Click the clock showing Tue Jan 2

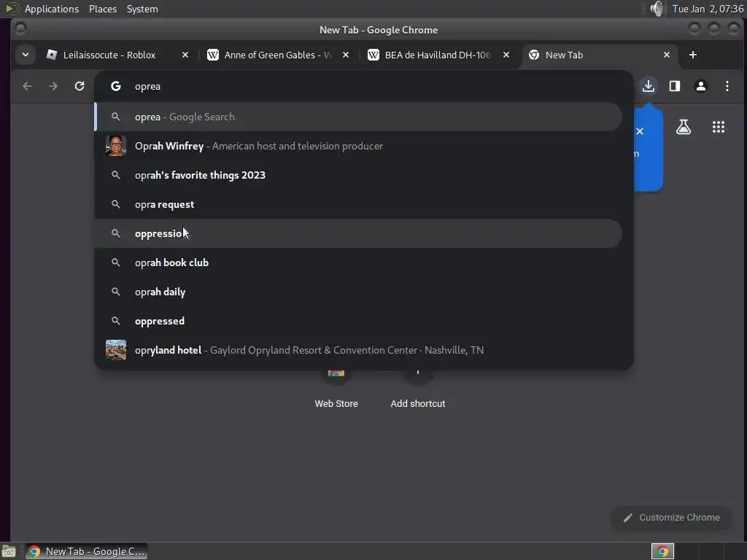pyautogui.click(x=707, y=9)
